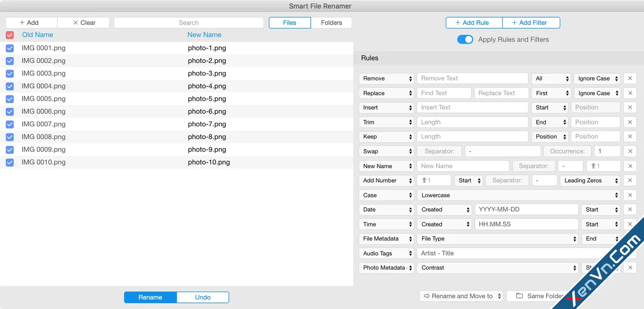The width and height of the screenshot is (644, 309).
Task: Change the All occurrences dropdown
Action: [x=551, y=79]
